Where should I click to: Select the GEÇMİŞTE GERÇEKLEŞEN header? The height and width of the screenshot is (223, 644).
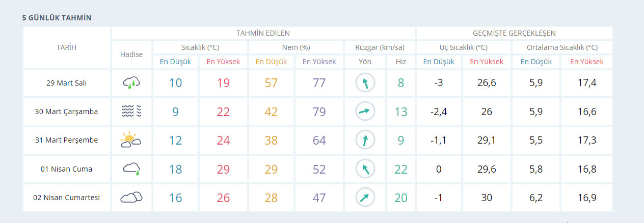[514, 33]
